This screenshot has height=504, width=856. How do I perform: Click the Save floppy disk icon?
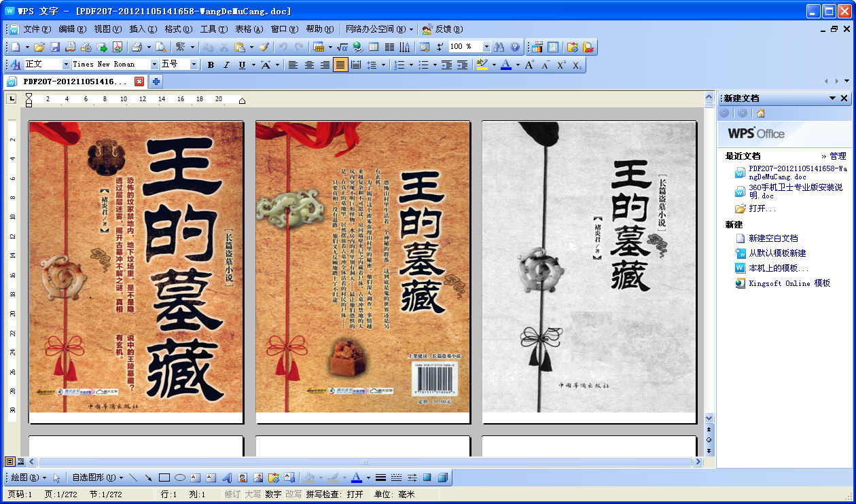(x=55, y=47)
